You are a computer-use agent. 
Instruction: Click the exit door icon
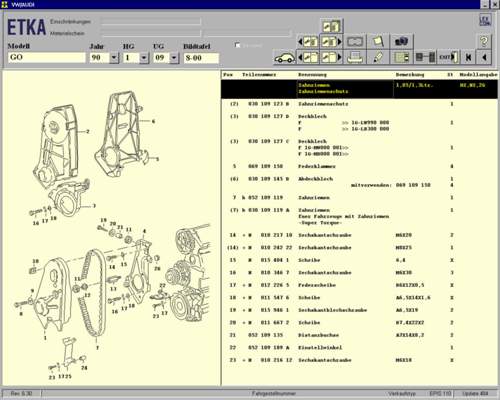tap(448, 57)
